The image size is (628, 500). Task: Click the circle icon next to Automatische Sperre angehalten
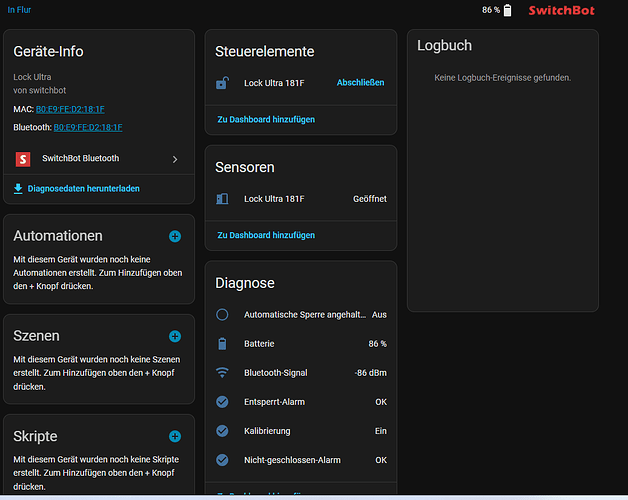click(222, 315)
